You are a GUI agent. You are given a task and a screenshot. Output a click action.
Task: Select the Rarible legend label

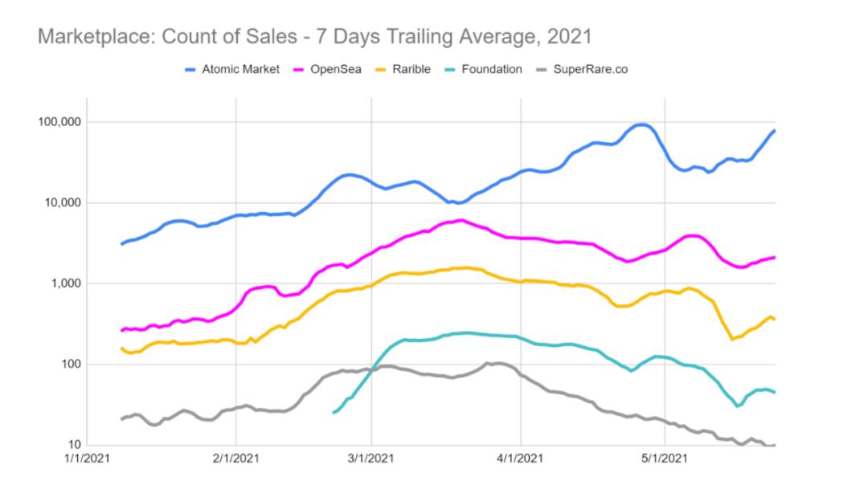[x=412, y=70]
